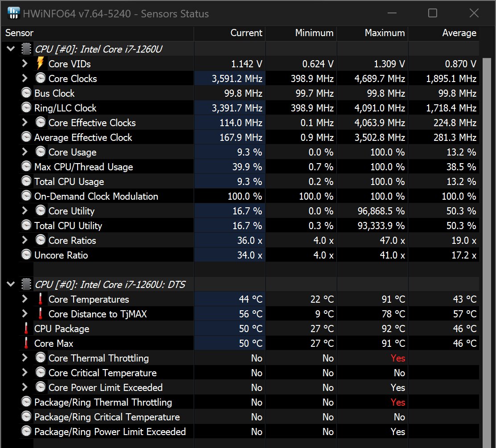
Task: Click the thermometer icon beside Core Temperatures
Action: coord(40,299)
